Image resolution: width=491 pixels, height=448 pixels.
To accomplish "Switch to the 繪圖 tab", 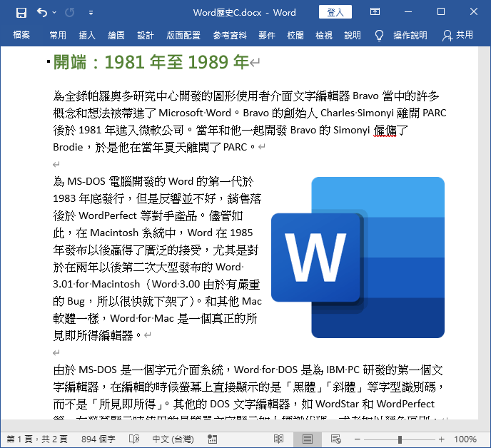I will coord(116,35).
